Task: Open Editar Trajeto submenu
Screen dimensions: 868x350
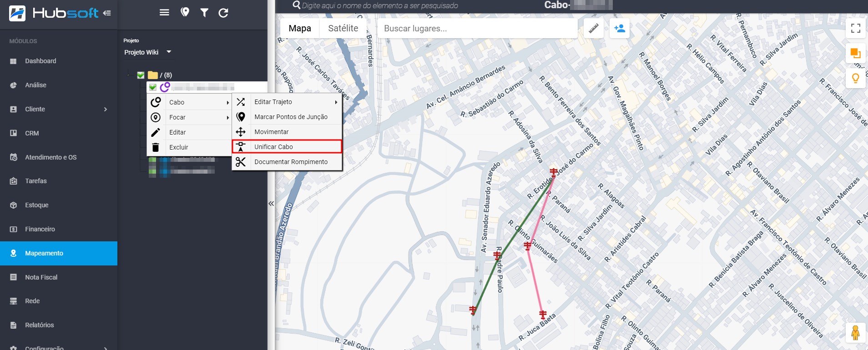Action: coord(287,102)
